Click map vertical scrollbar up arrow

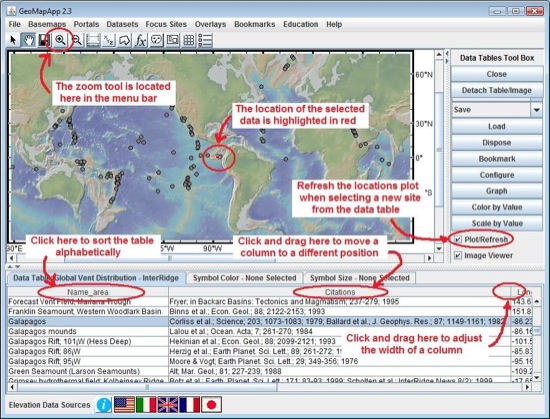tap(439, 55)
